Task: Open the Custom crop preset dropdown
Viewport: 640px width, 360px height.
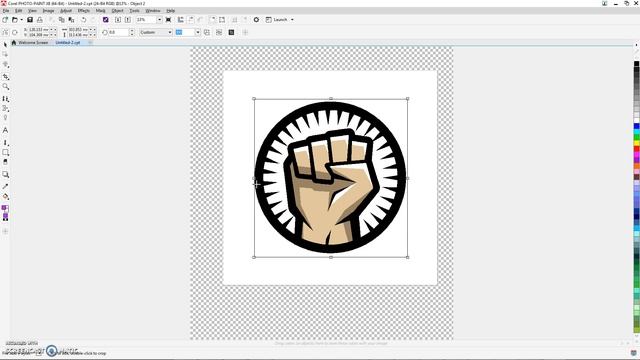Action: 170,32
